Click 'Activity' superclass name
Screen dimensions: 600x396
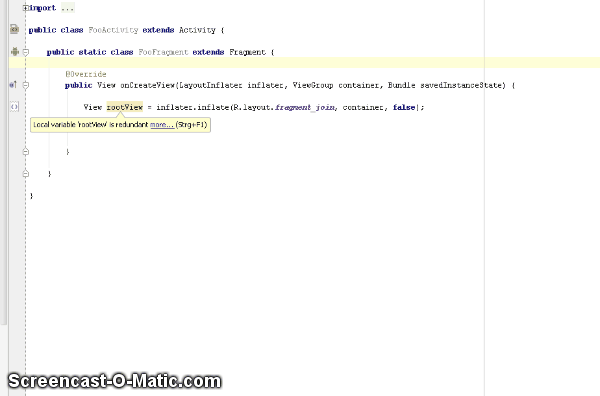(197, 30)
